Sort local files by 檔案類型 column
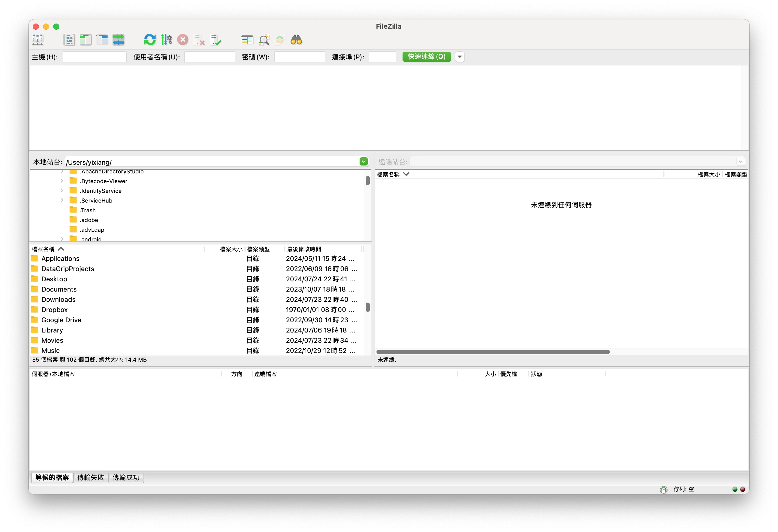 click(x=264, y=249)
